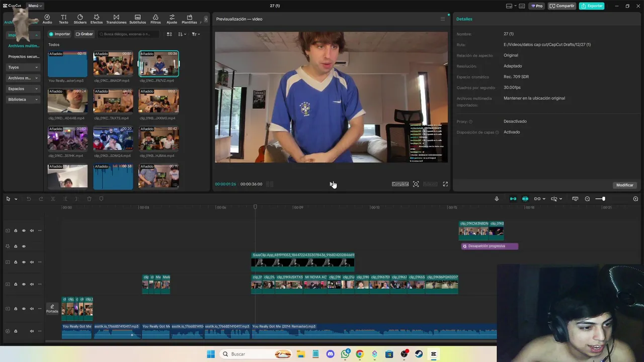Screen dimensions: 644x362
Task: Split the clip at playhead
Action: [x=53, y=199]
